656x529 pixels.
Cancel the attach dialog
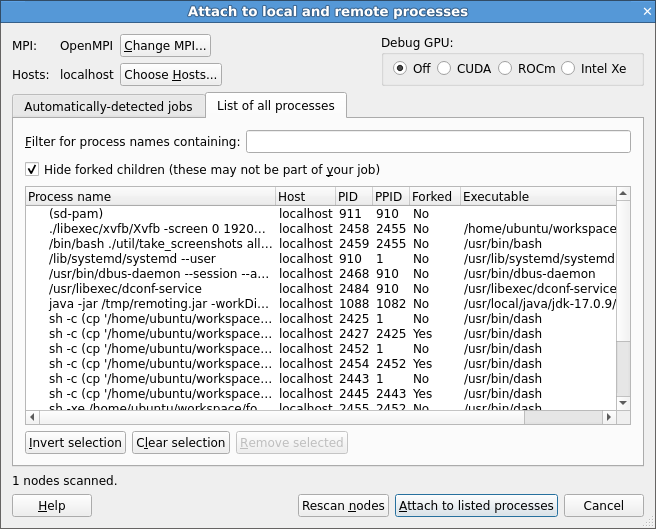coord(603,506)
